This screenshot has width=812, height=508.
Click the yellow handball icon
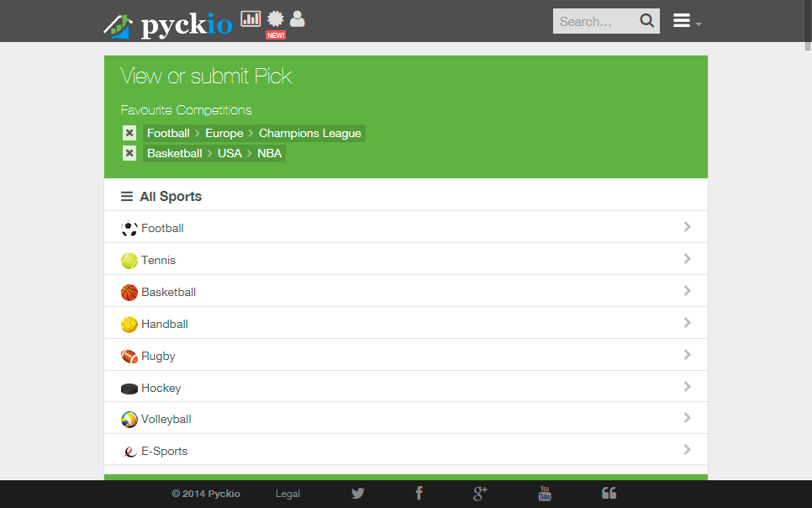(x=129, y=325)
